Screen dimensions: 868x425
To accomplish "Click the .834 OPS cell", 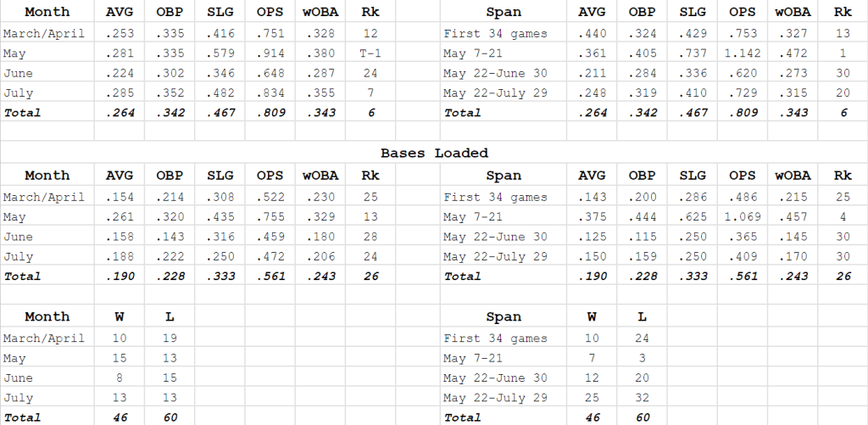I will pyautogui.click(x=269, y=93).
